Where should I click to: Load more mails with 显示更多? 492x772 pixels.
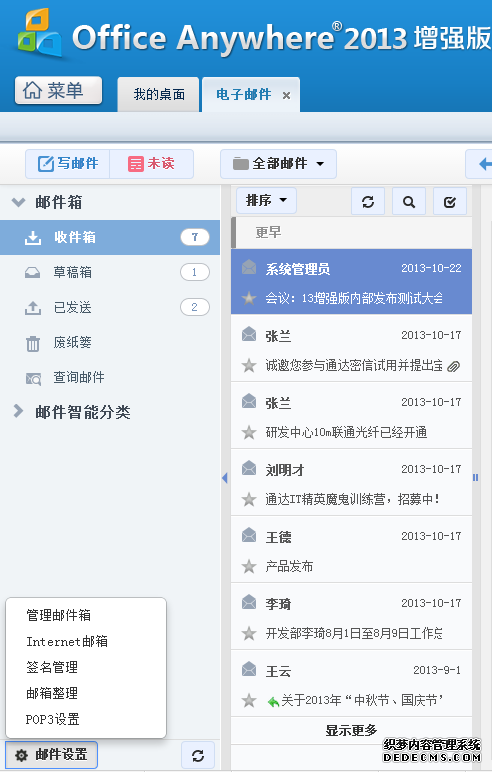tap(351, 730)
